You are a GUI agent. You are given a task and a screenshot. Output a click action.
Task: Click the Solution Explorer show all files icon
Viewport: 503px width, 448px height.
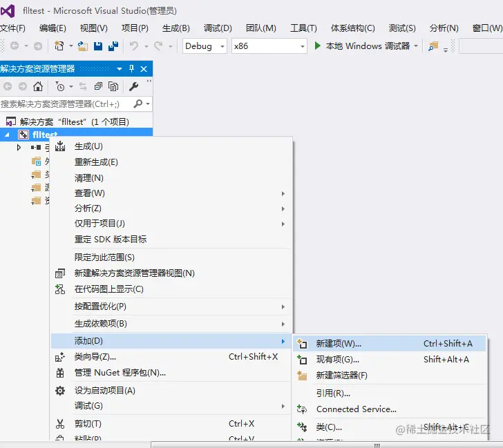click(x=113, y=86)
